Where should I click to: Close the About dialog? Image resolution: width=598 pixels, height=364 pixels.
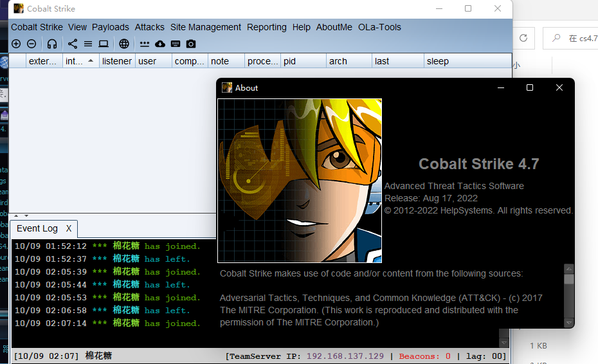pos(559,87)
